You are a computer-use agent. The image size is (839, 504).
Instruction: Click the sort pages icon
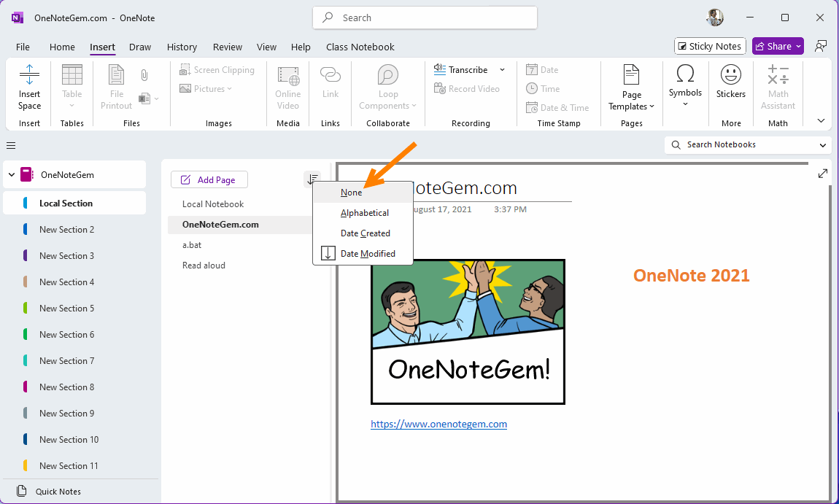coord(312,179)
